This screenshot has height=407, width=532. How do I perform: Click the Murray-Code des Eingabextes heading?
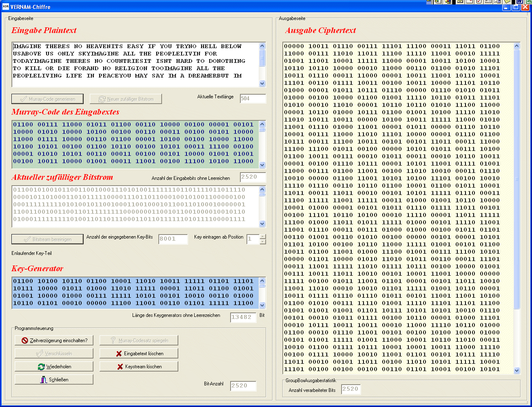(x=66, y=112)
